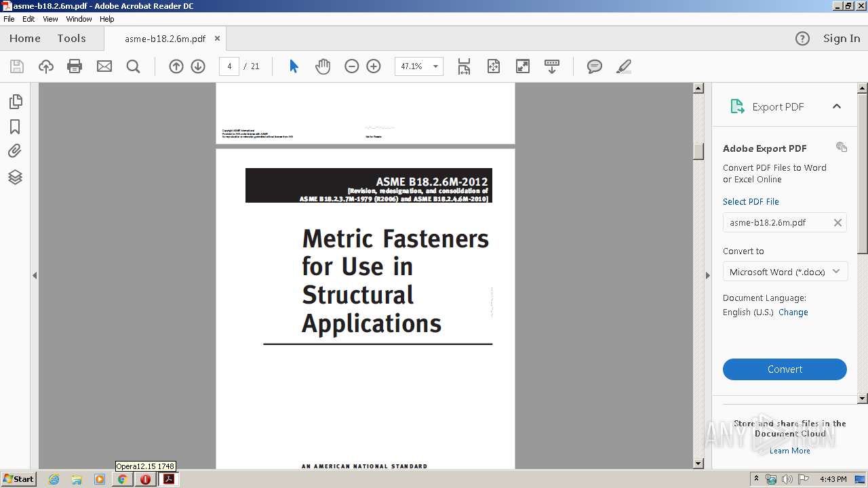Screen dimensions: 868x488
Task: Fit one full page icon
Action: pos(494,66)
